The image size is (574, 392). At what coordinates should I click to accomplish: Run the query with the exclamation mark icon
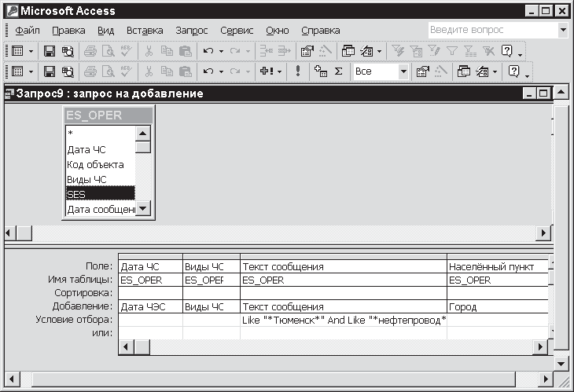pyautogui.click(x=298, y=71)
